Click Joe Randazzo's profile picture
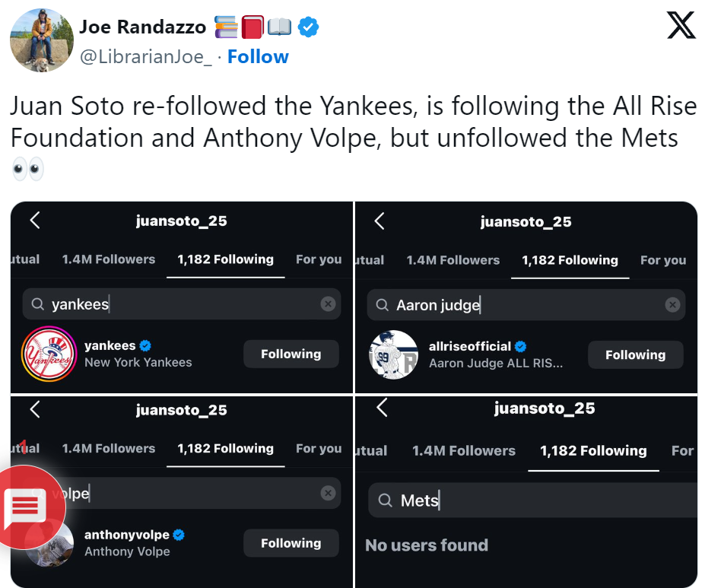The width and height of the screenshot is (705, 588). click(41, 41)
